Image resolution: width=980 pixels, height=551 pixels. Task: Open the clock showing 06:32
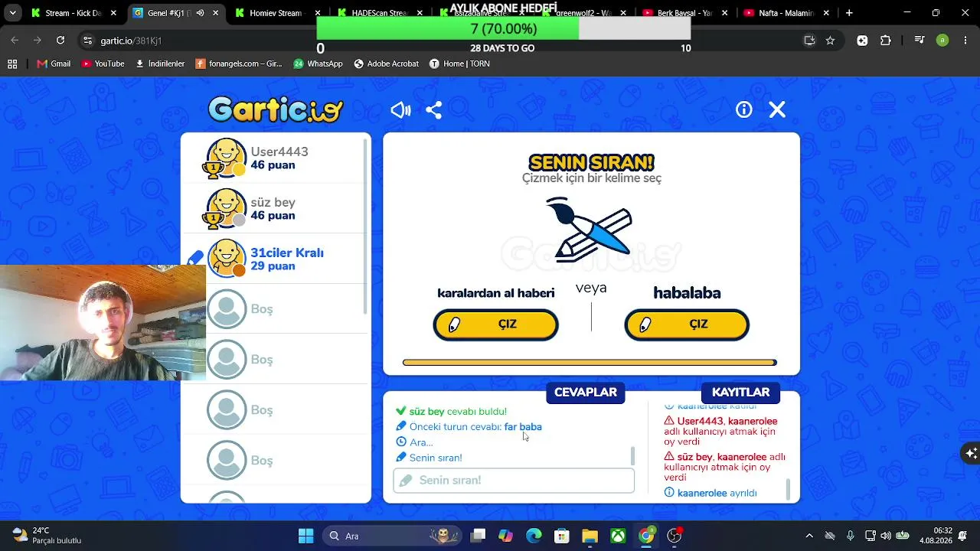[936, 536]
